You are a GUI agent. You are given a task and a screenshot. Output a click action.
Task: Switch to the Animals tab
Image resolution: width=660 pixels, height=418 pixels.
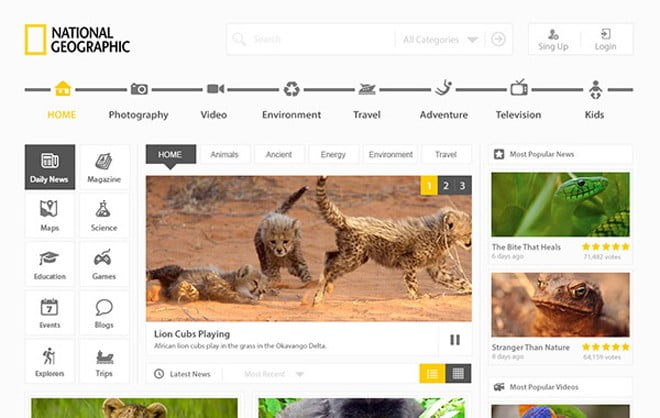pos(225,155)
